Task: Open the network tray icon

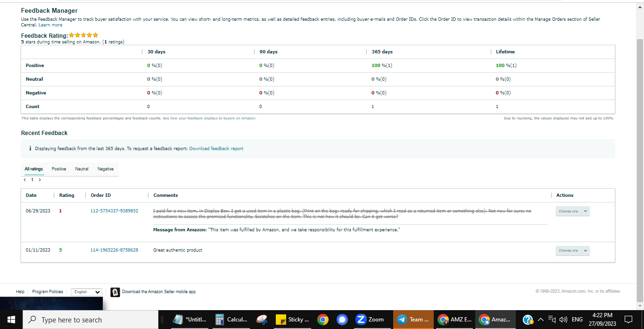Action: 552,320
